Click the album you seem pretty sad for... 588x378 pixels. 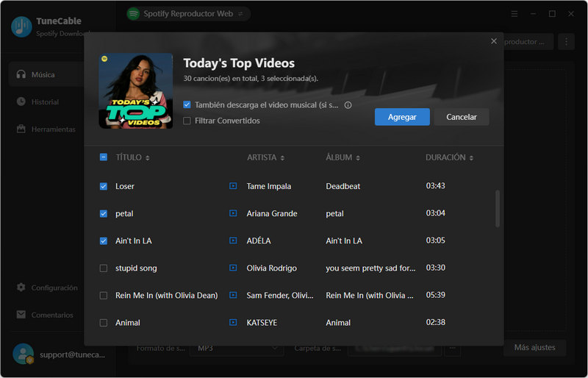(370, 268)
